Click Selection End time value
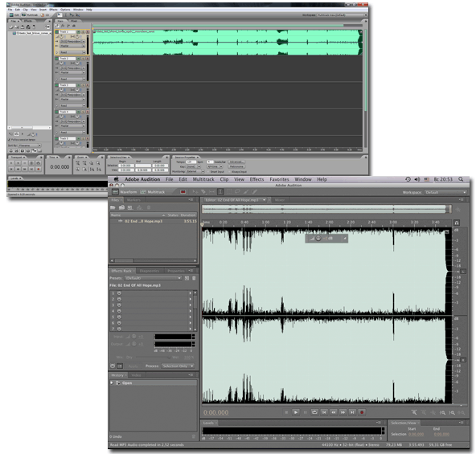Viewport: 476px width, 454px height. click(x=441, y=434)
